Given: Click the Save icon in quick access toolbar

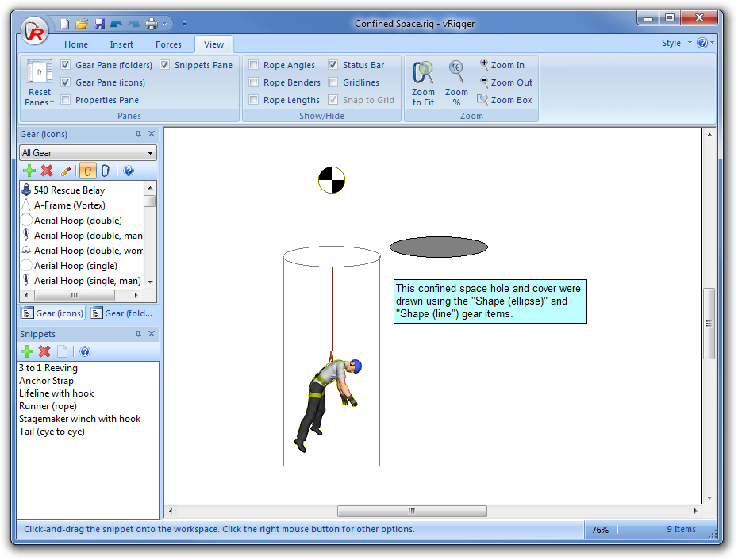Looking at the screenshot, I should click(x=99, y=24).
